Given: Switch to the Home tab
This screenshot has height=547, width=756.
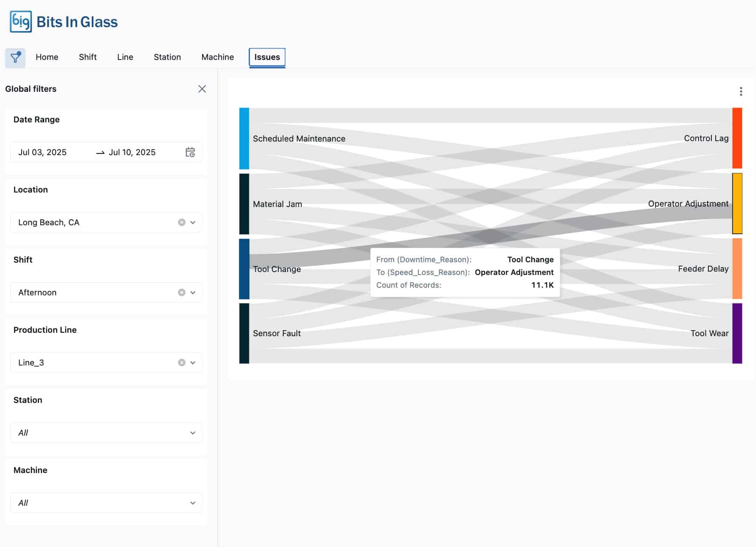Looking at the screenshot, I should [47, 57].
